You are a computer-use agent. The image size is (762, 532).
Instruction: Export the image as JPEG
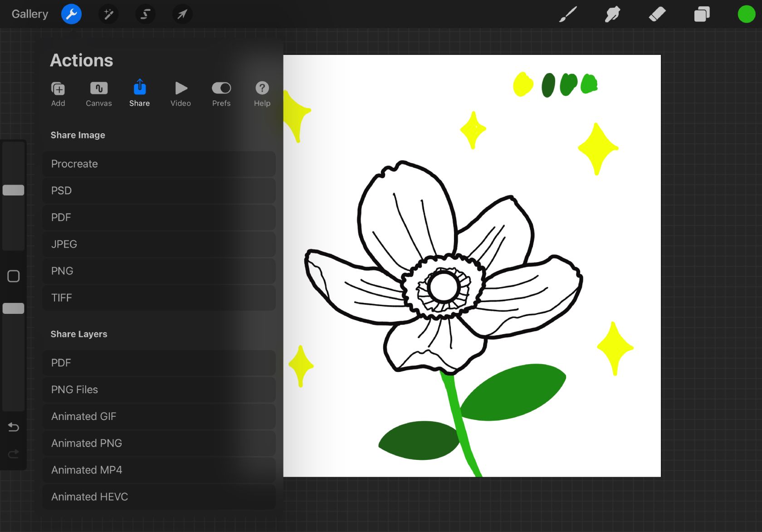[159, 244]
